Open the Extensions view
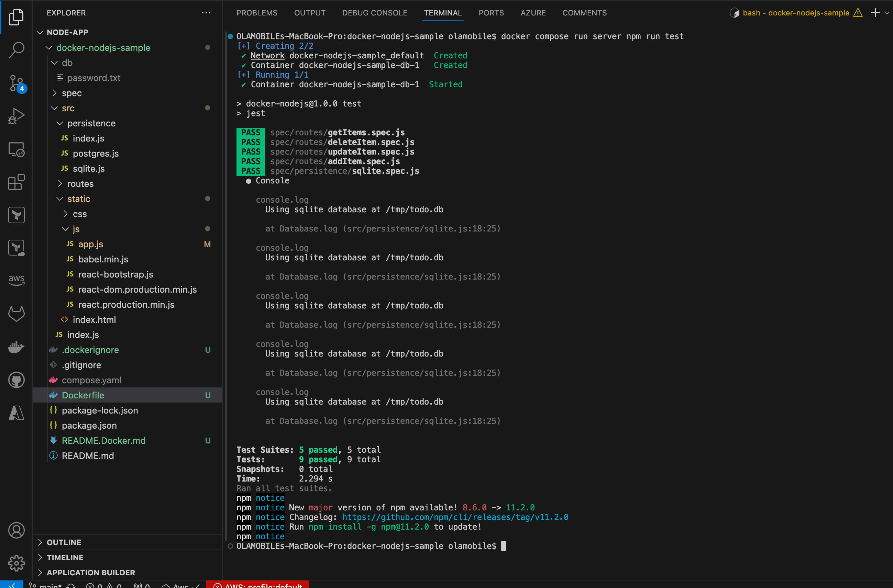The height and width of the screenshot is (588, 893). point(16,182)
